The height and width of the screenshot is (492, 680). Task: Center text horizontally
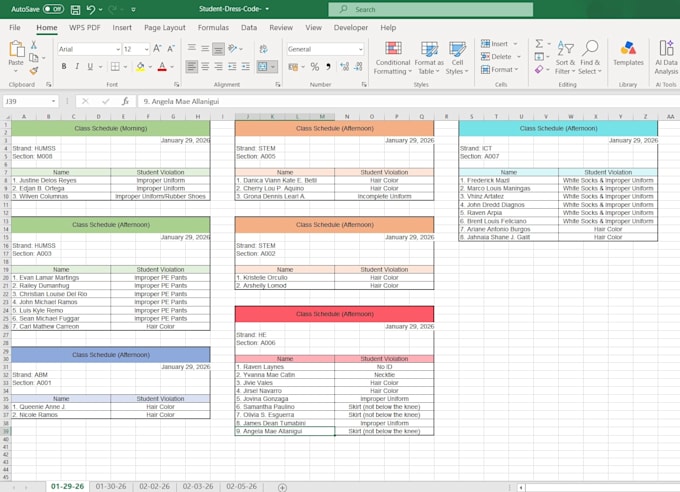pos(205,66)
